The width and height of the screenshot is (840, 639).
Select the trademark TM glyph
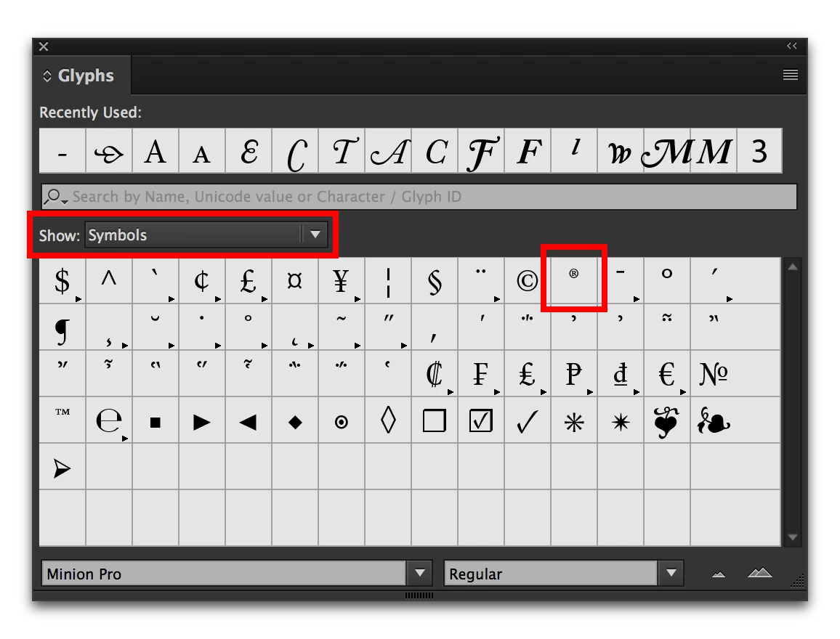coord(62,420)
